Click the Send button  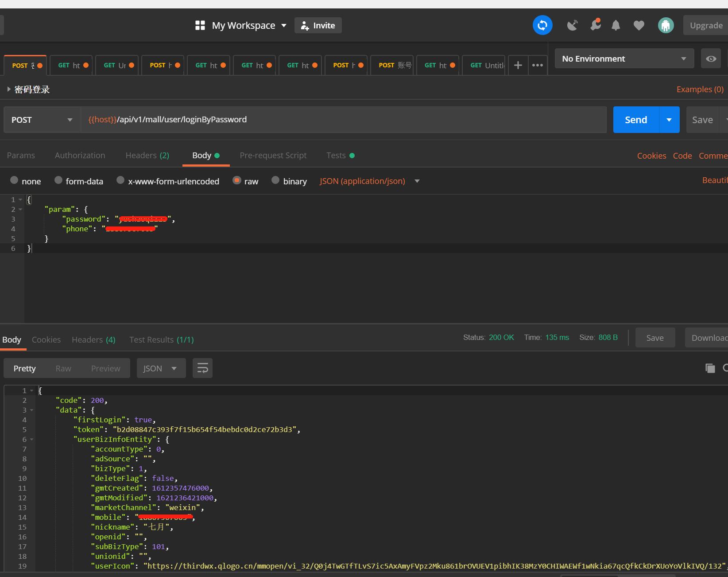point(636,120)
